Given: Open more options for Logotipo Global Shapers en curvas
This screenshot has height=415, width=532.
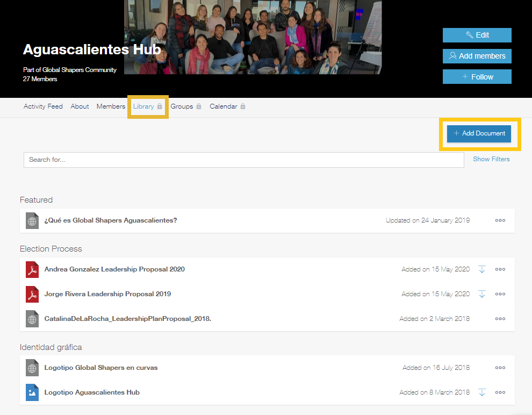Looking at the screenshot, I should pos(500,368).
